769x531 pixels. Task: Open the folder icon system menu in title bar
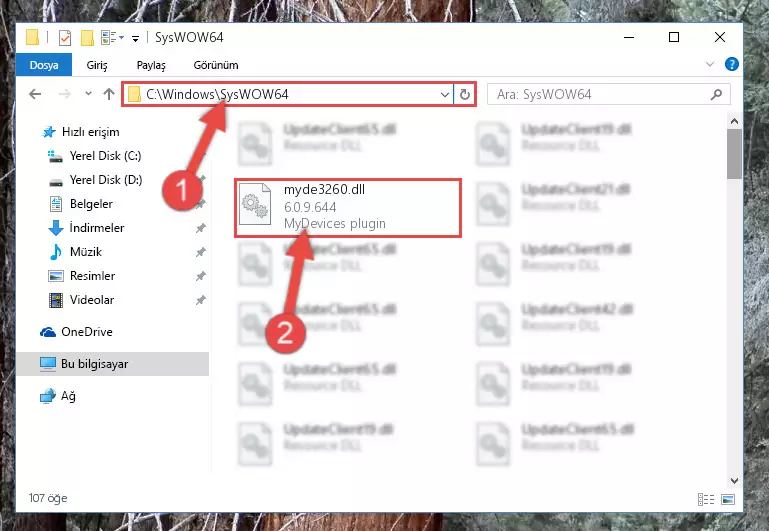[32, 37]
